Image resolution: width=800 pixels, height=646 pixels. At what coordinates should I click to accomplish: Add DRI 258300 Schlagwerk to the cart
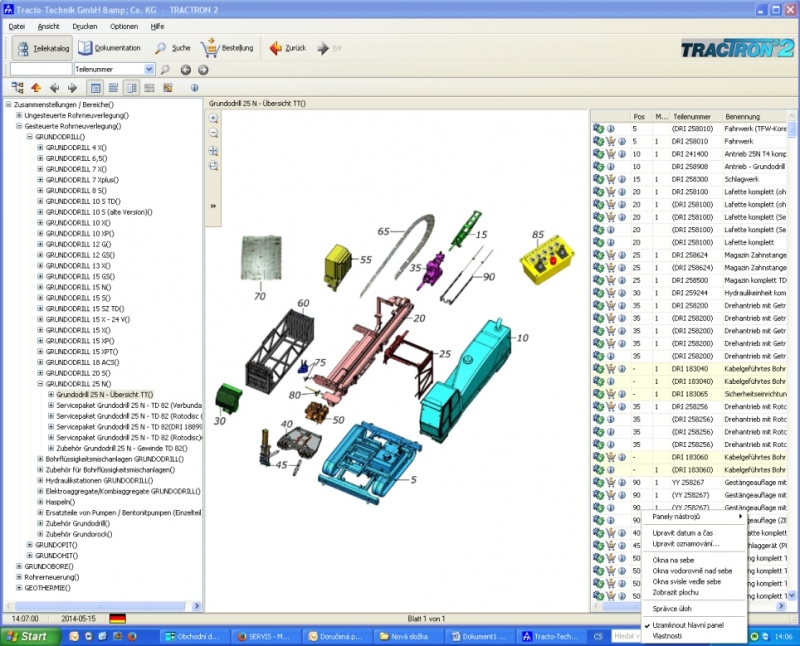point(611,179)
